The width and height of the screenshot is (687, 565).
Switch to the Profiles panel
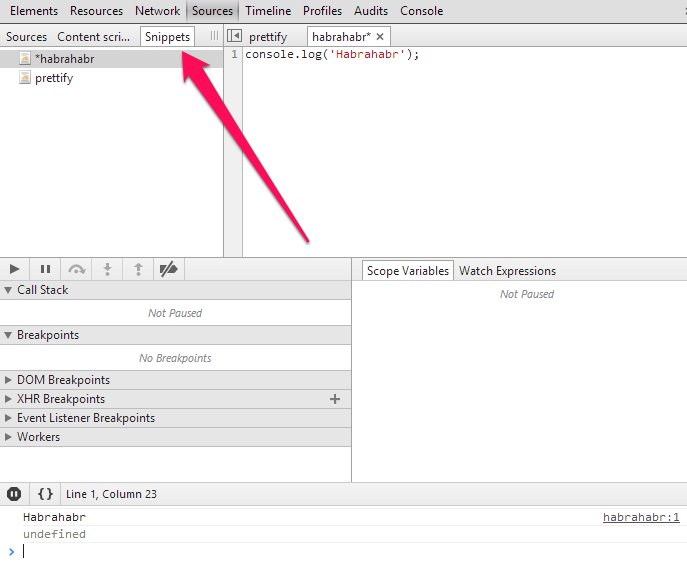322,11
